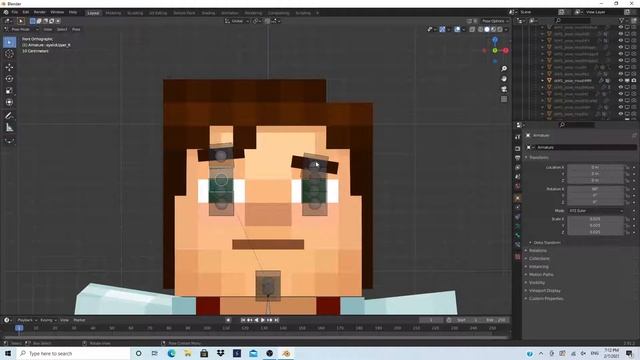Open the Pose menu in viewport header

(x=76, y=29)
